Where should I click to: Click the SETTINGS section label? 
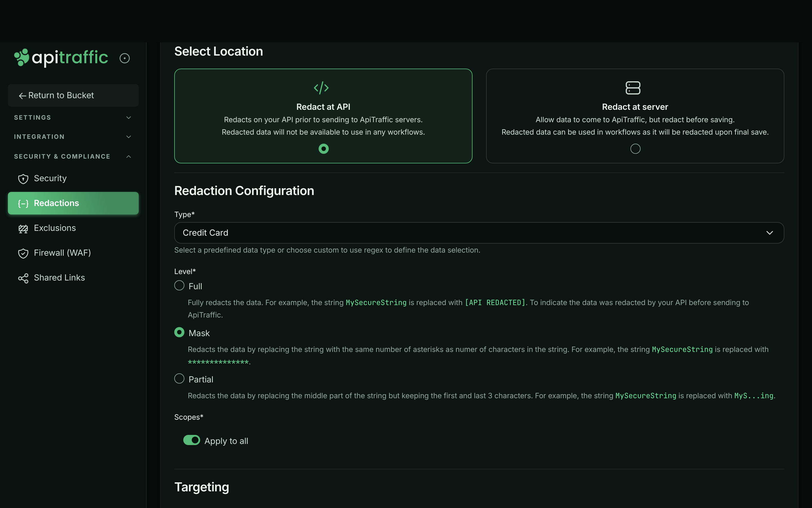[32, 118]
